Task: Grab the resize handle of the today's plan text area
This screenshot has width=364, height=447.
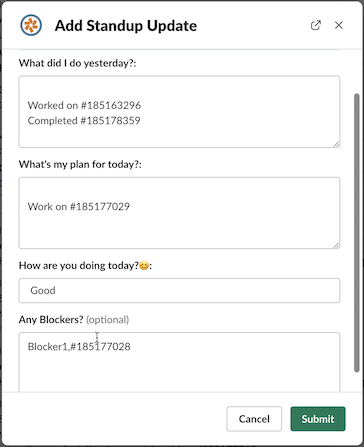Action: pos(336,245)
